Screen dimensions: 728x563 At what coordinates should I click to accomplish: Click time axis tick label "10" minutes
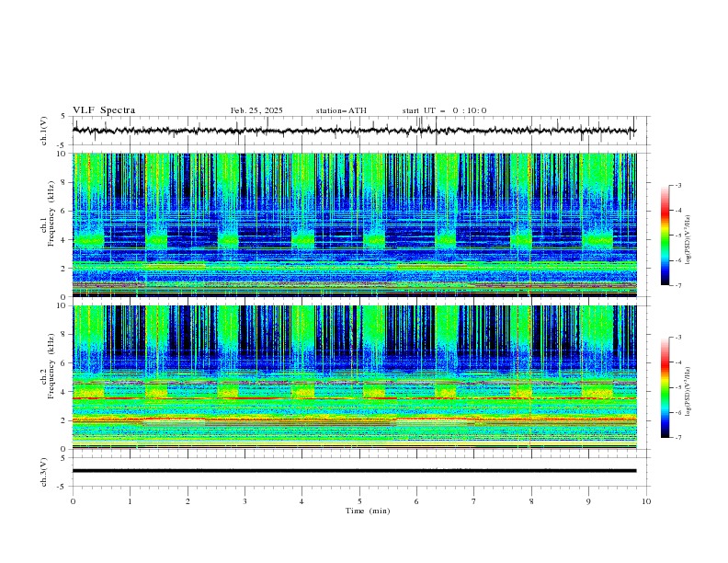pyautogui.click(x=646, y=501)
